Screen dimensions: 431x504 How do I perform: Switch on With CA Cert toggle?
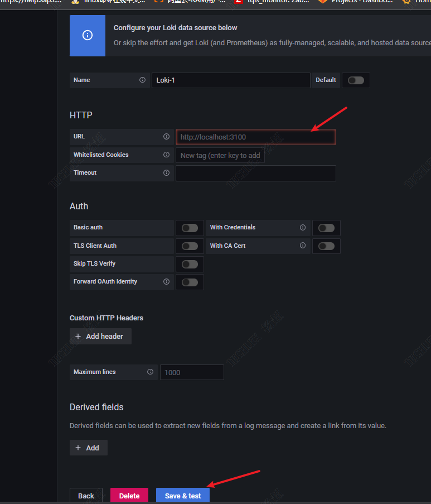tap(326, 246)
